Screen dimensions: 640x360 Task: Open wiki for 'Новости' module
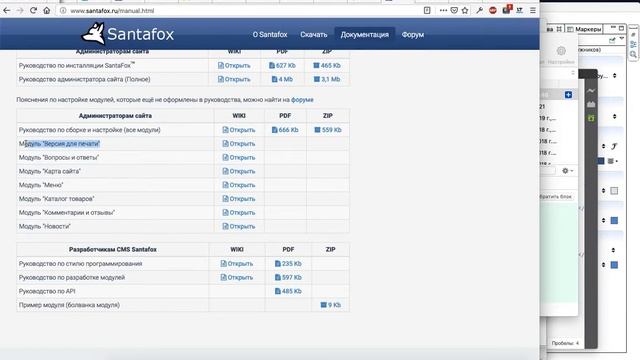[x=239, y=226]
